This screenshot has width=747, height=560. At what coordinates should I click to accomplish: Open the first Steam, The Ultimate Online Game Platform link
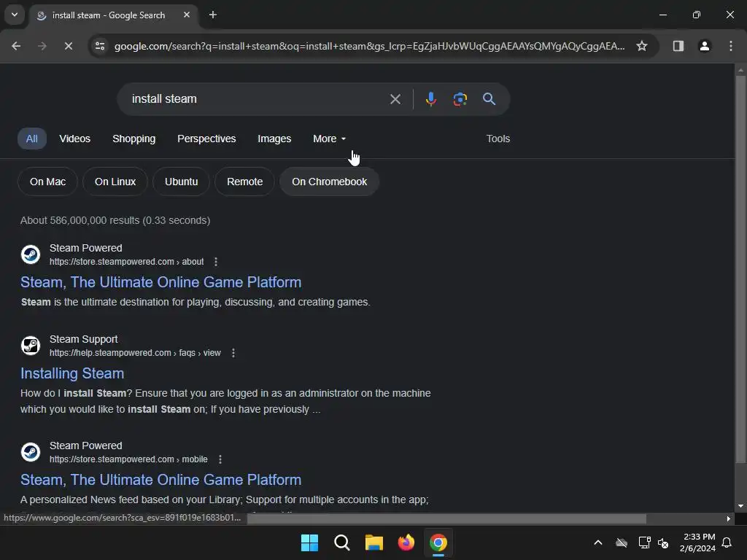tap(161, 282)
